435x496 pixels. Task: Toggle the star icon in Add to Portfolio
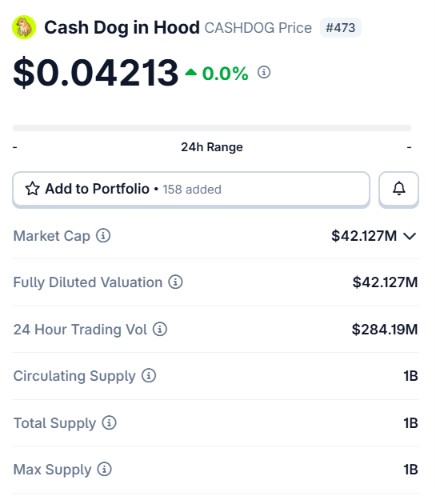[x=33, y=189]
